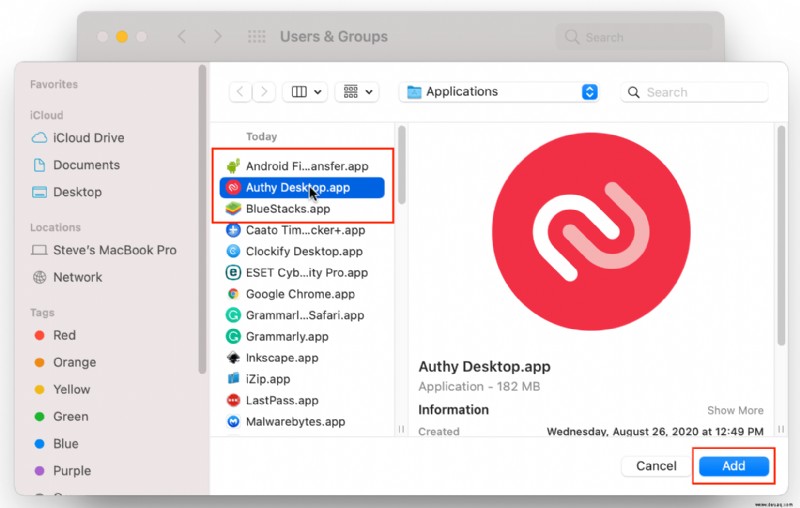This screenshot has height=508, width=800.
Task: Go forward with the dialog's forward arrow
Action: pyautogui.click(x=264, y=92)
